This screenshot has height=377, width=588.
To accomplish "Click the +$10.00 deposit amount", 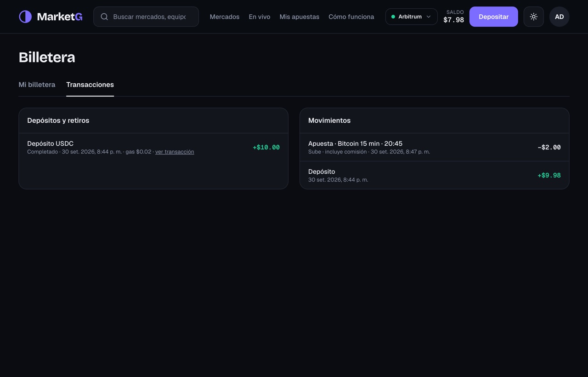I will (266, 147).
